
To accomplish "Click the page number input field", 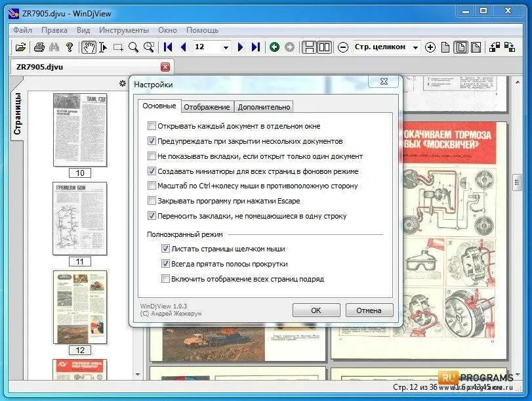I will coord(207,47).
